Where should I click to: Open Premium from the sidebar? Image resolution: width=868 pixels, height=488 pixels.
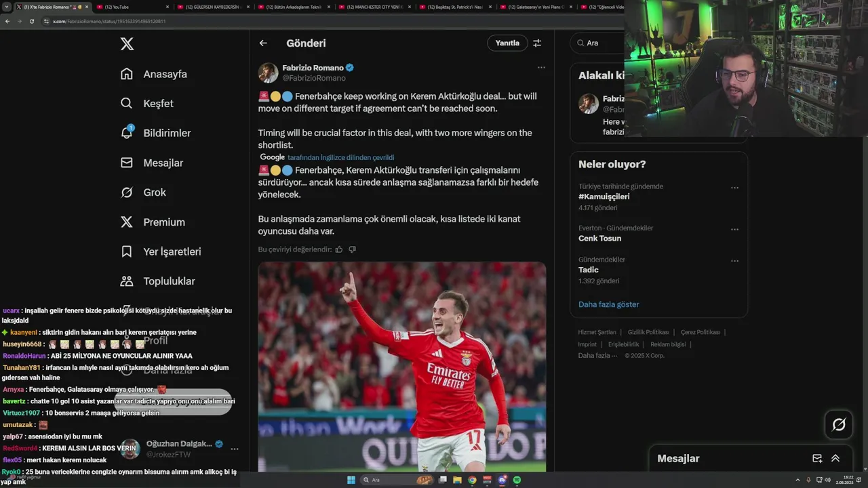(x=153, y=222)
